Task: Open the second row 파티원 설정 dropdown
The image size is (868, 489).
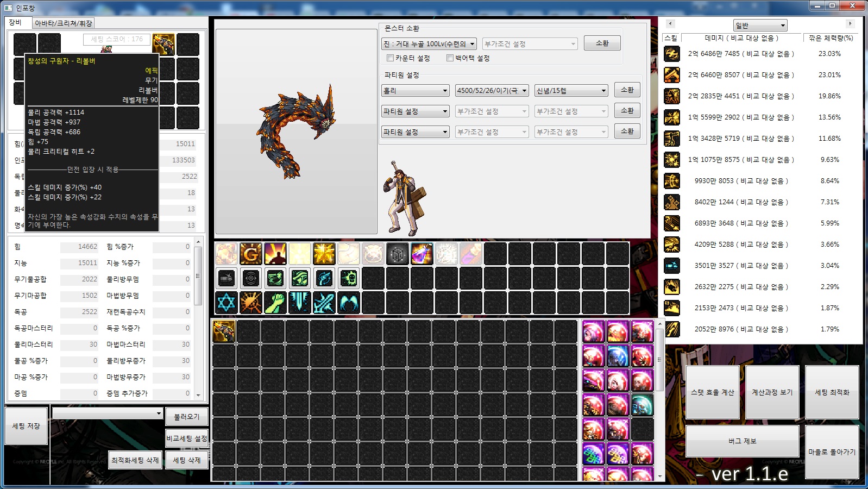Action: click(x=416, y=111)
